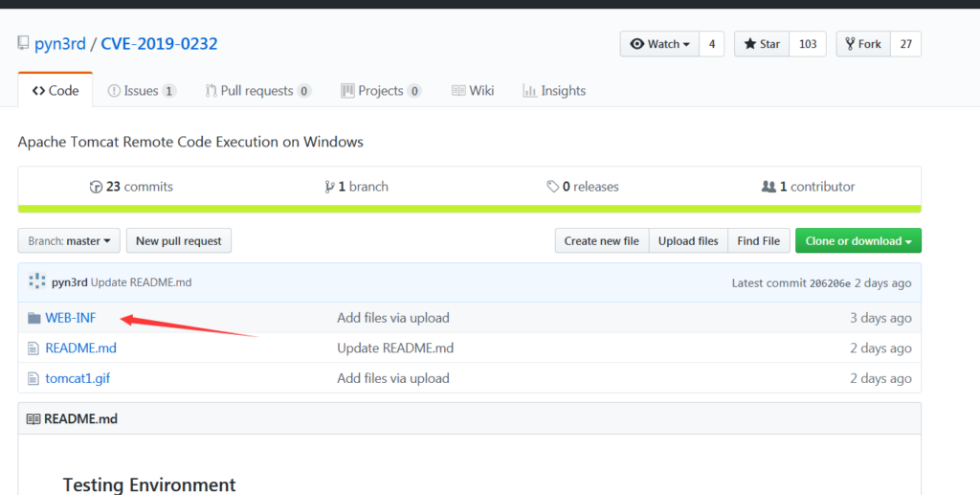Open the CVE-2019-0232 repository link
Screen dimensions: 980x495
click(160, 44)
